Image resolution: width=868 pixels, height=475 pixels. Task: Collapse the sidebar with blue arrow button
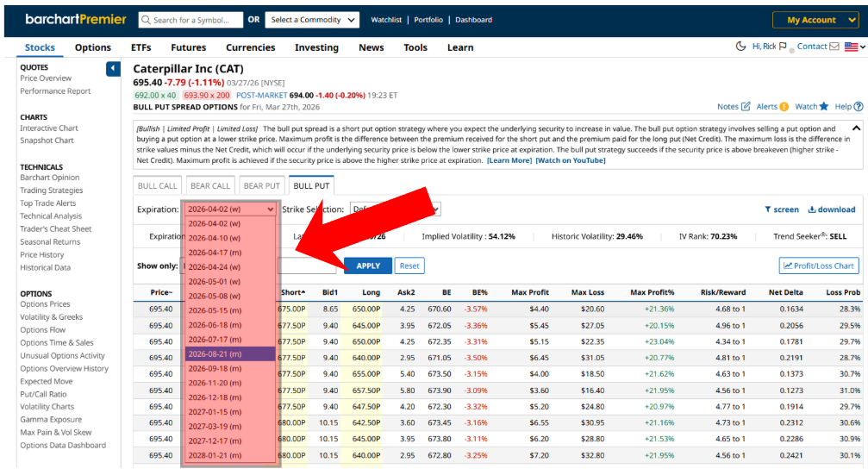(113, 69)
